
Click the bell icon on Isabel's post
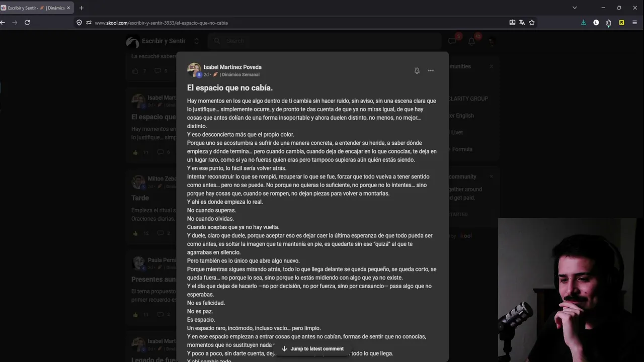417,71
